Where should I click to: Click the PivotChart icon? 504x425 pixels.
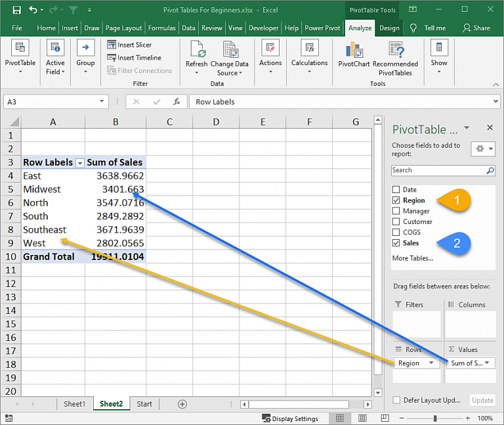[x=354, y=50]
